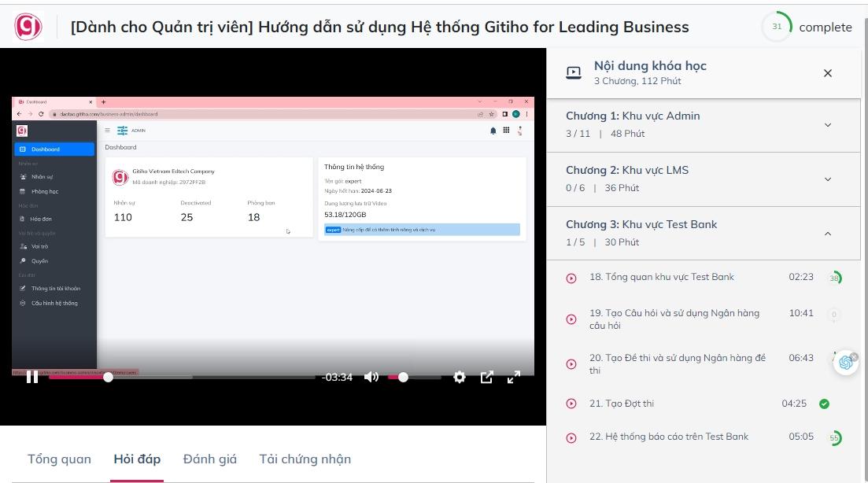Select the play icon beside lesson 18

point(571,277)
